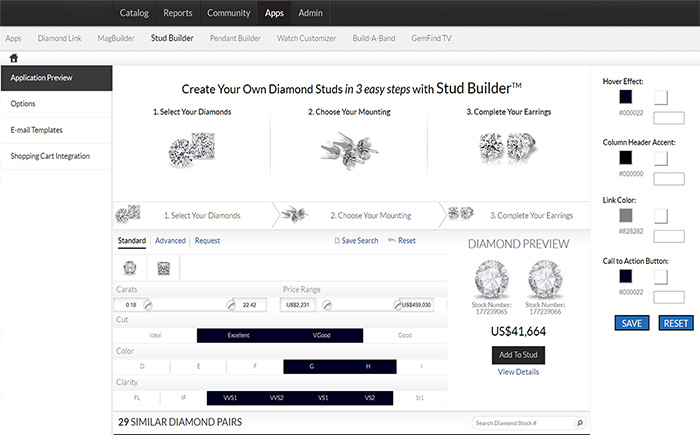The height and width of the screenshot is (435, 700).
Task: Toggle the VGood cut option
Action: point(321,335)
